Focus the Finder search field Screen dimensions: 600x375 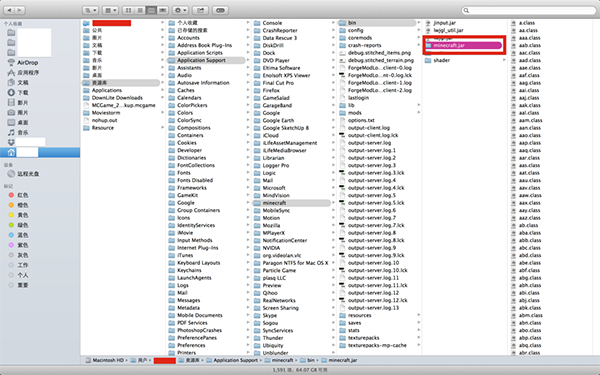528,10
